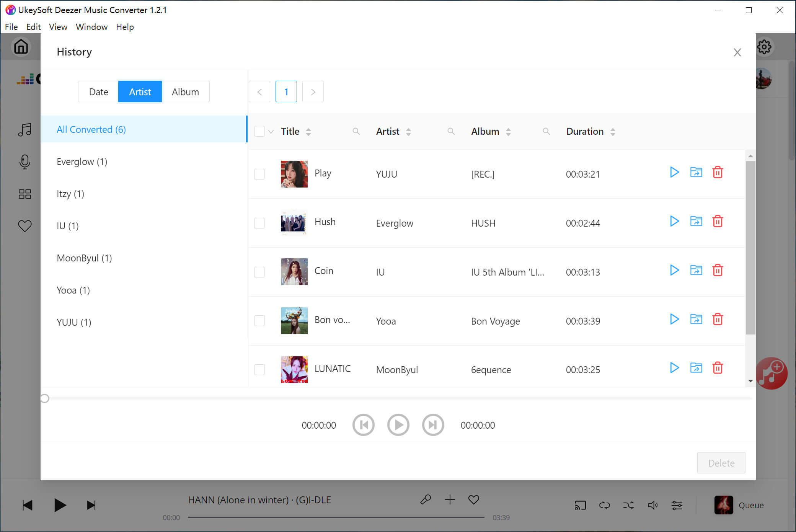Click the folder icon for 'Coin' by IU
The height and width of the screenshot is (532, 796).
coord(696,271)
